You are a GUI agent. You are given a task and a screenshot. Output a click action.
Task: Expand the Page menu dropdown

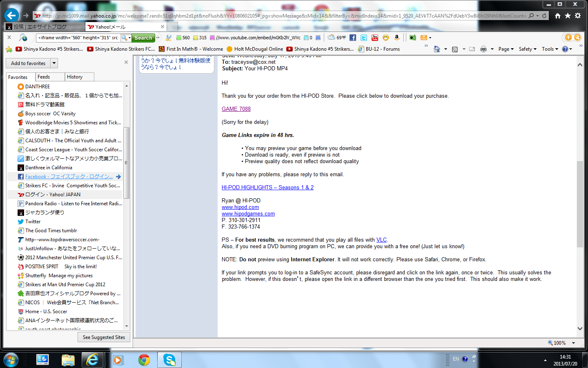pyautogui.click(x=506, y=49)
